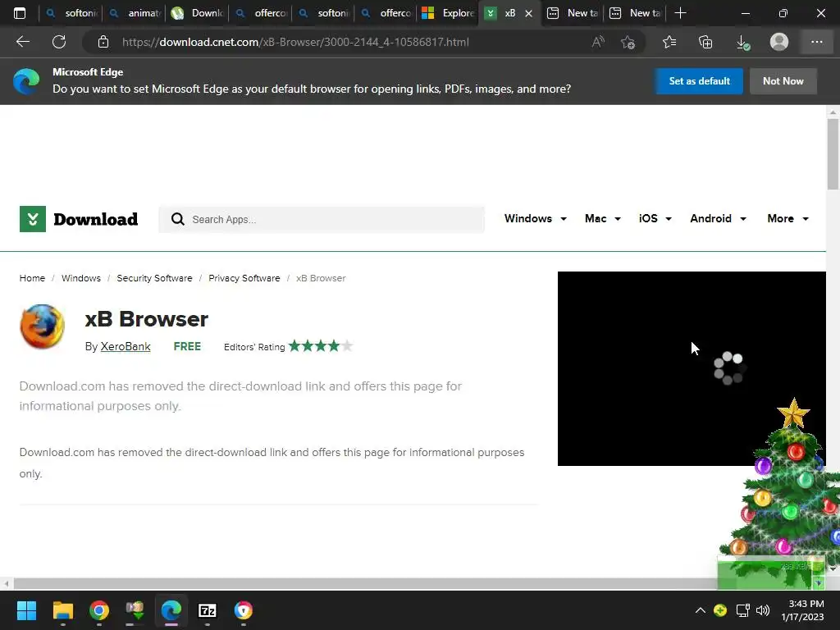Reload the page with the refresh icon
840x630 pixels.
[x=59, y=42]
